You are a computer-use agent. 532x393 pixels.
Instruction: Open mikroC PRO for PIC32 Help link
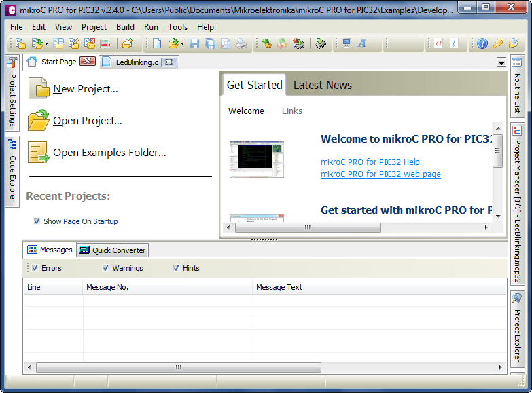point(370,162)
